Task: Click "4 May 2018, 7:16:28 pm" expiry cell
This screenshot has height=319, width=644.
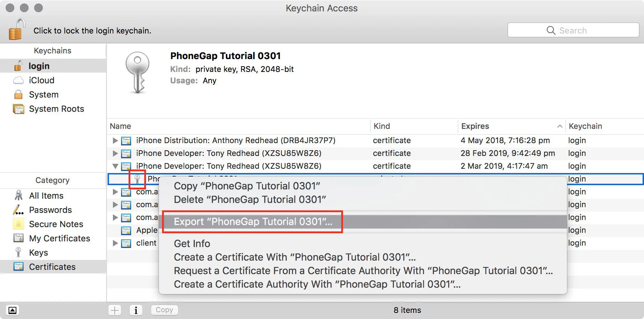Action: [505, 141]
